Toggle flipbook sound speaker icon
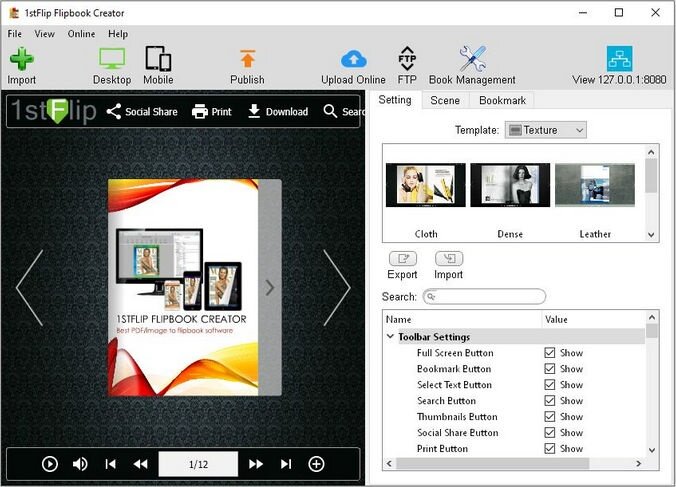Image resolution: width=676 pixels, height=487 pixels. point(80,464)
